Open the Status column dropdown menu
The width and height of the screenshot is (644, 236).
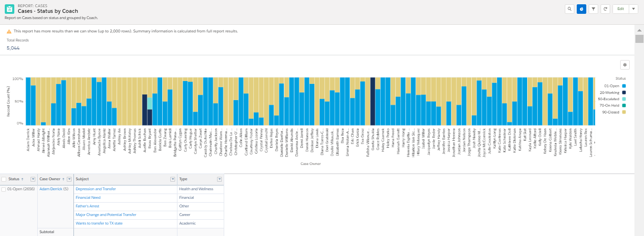tap(33, 179)
